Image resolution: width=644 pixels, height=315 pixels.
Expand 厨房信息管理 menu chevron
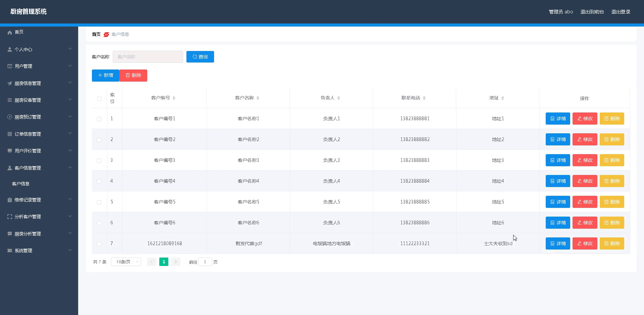tap(70, 83)
